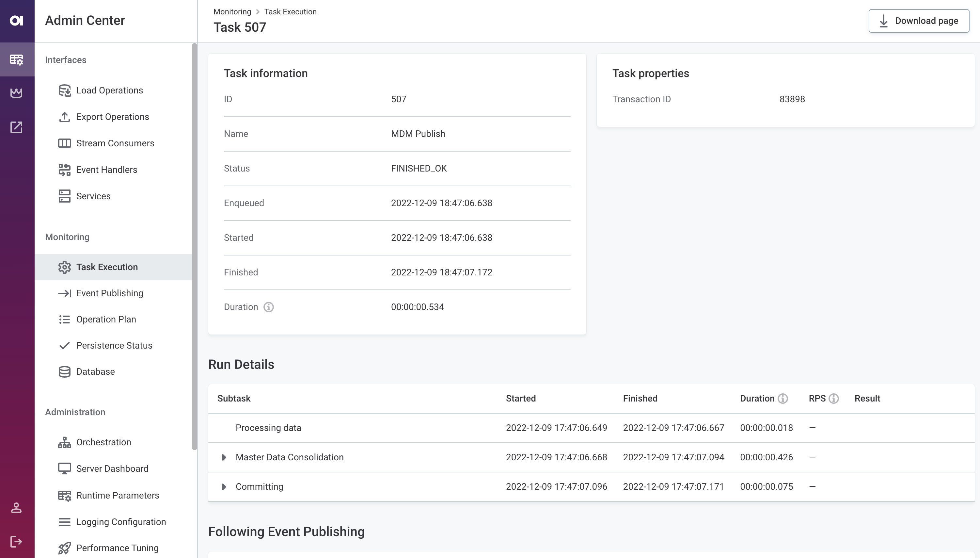Screen dimensions: 980x558
Task: Expand the Committing subtask row
Action: click(224, 487)
